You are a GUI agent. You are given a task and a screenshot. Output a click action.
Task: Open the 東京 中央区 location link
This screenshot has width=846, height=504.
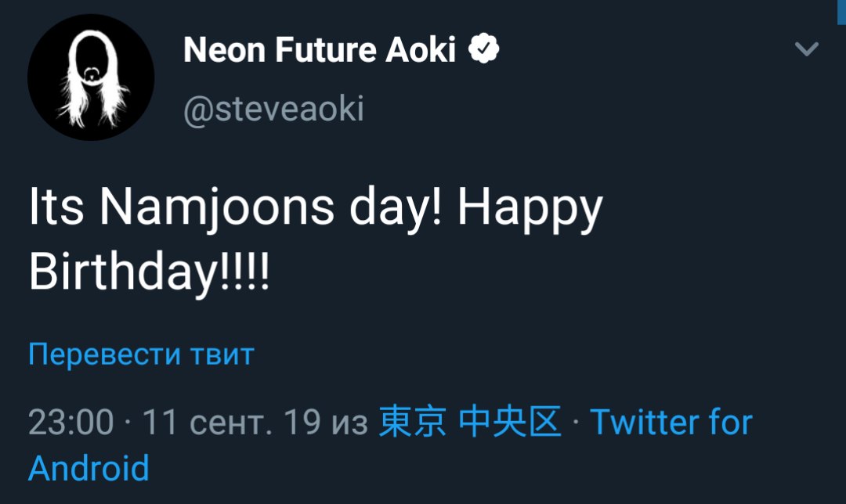470,423
